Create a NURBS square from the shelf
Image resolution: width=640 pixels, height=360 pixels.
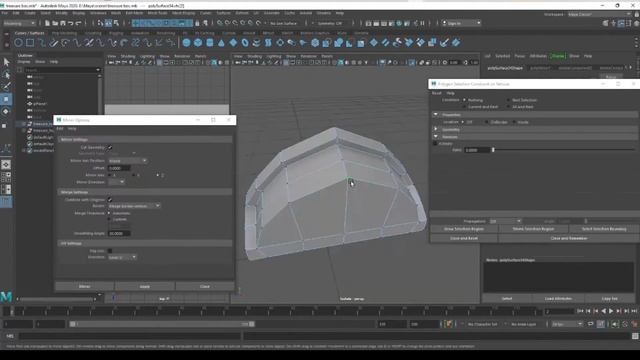[30, 42]
